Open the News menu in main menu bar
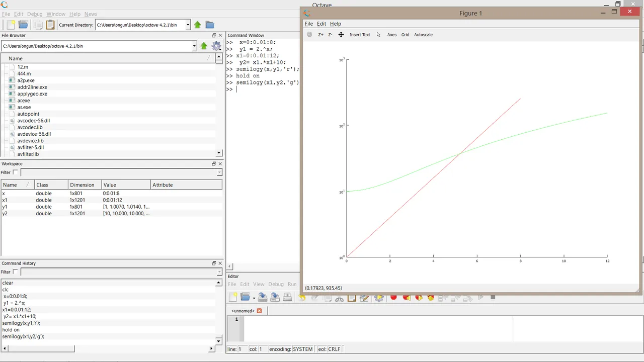644x362 pixels. pos(91,14)
